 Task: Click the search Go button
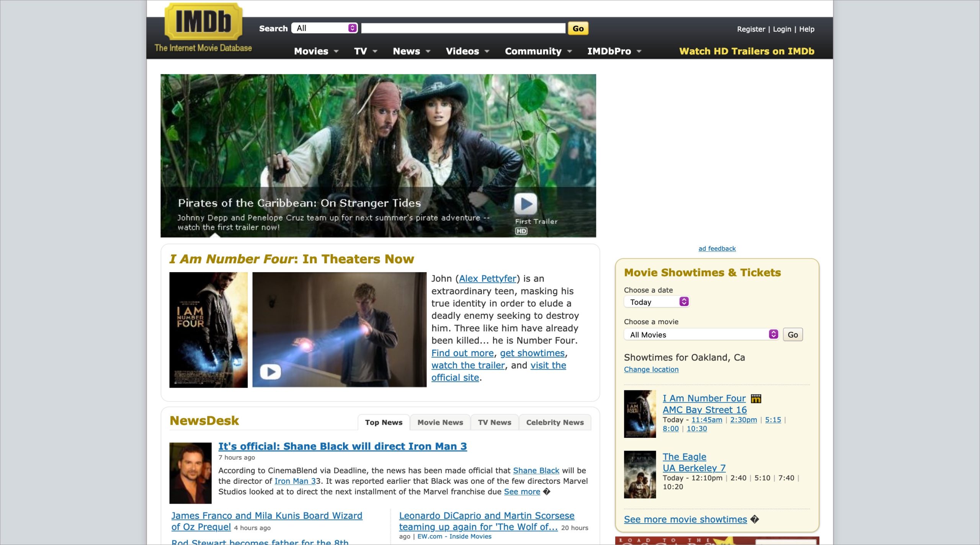578,28
